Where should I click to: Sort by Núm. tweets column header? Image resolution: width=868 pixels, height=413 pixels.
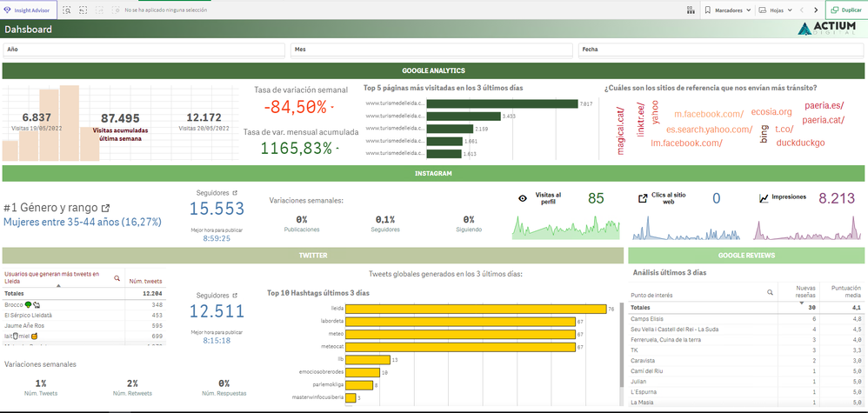pyautogui.click(x=146, y=281)
